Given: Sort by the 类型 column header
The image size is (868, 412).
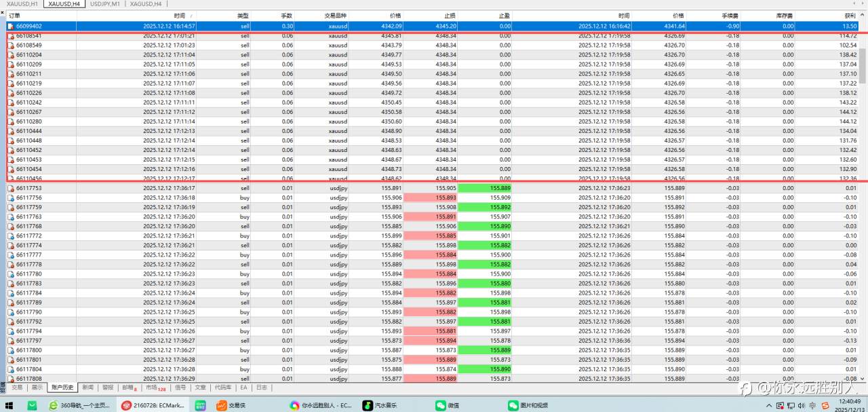Looking at the screenshot, I should [243, 16].
